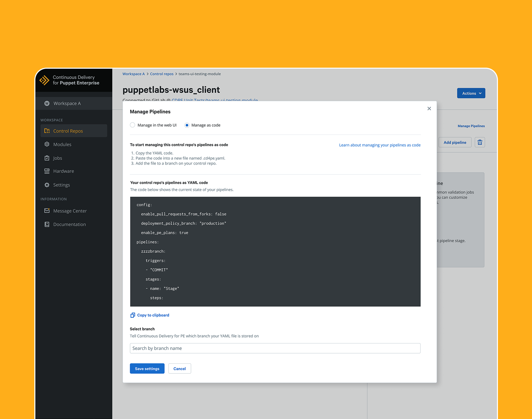This screenshot has width=532, height=419.
Task: Click Save settings button
Action: click(147, 368)
